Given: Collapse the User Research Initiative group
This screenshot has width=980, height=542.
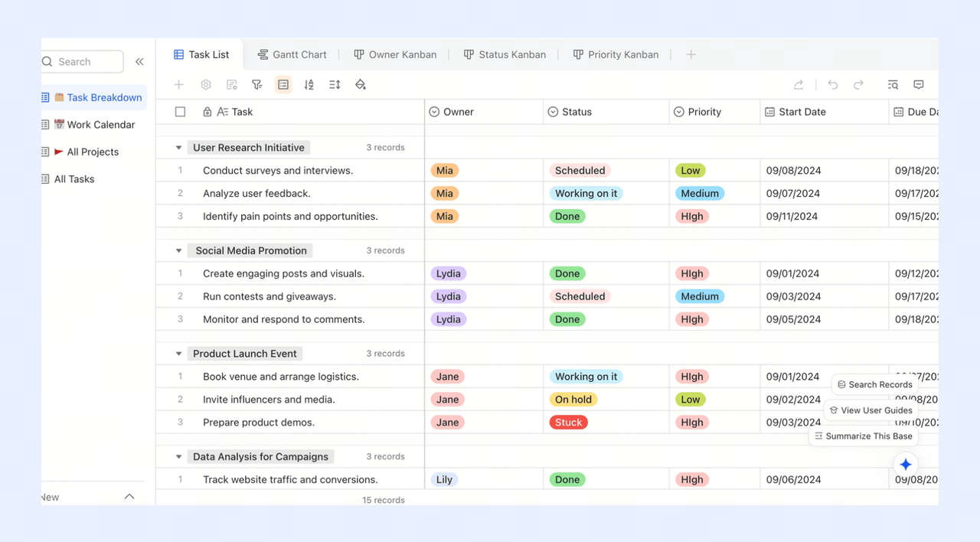Looking at the screenshot, I should tap(178, 148).
